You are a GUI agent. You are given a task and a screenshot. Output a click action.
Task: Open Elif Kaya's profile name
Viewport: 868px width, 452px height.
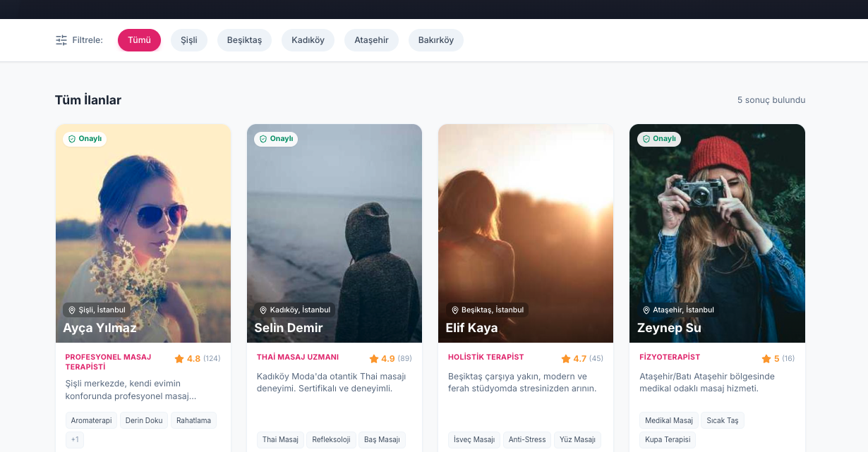(x=471, y=328)
